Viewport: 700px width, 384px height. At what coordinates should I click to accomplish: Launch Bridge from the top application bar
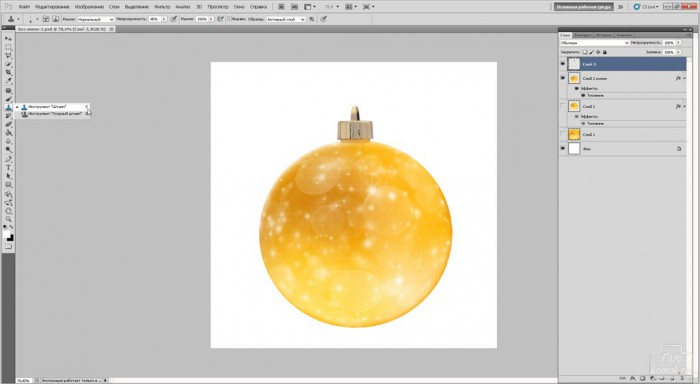click(x=281, y=7)
